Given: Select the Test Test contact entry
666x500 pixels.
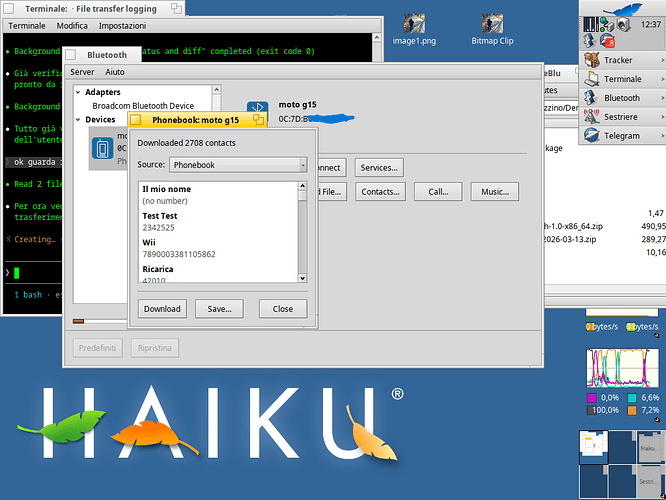Looking at the screenshot, I should pyautogui.click(x=160, y=216).
